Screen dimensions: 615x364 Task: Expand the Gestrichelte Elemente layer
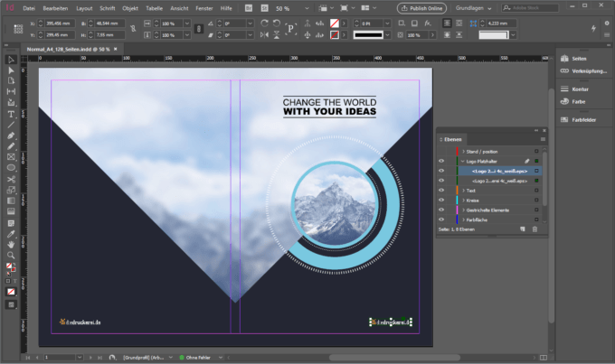click(x=463, y=210)
